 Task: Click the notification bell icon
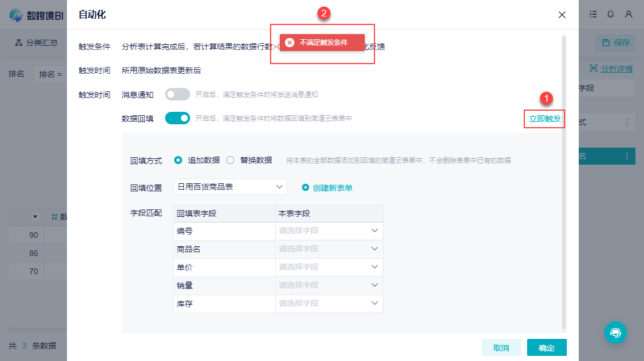point(611,14)
